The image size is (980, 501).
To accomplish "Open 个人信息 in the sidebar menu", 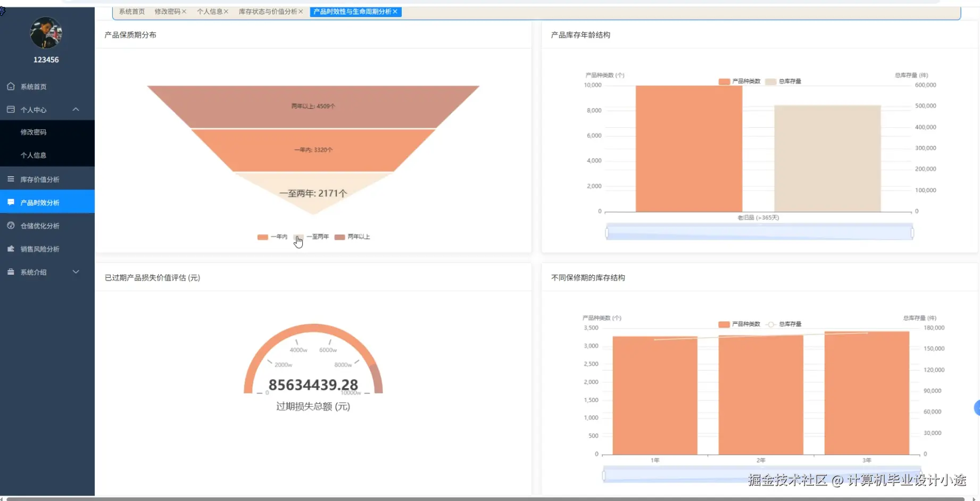I will (47, 155).
